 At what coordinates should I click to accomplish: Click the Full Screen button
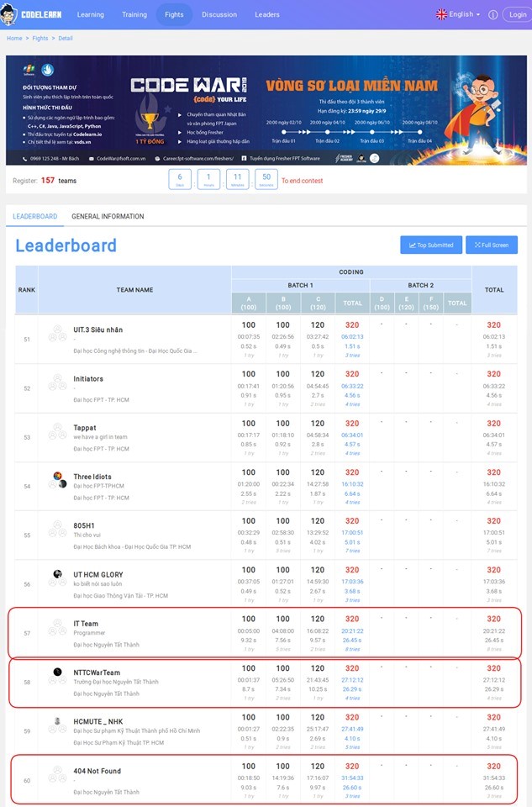click(x=492, y=245)
